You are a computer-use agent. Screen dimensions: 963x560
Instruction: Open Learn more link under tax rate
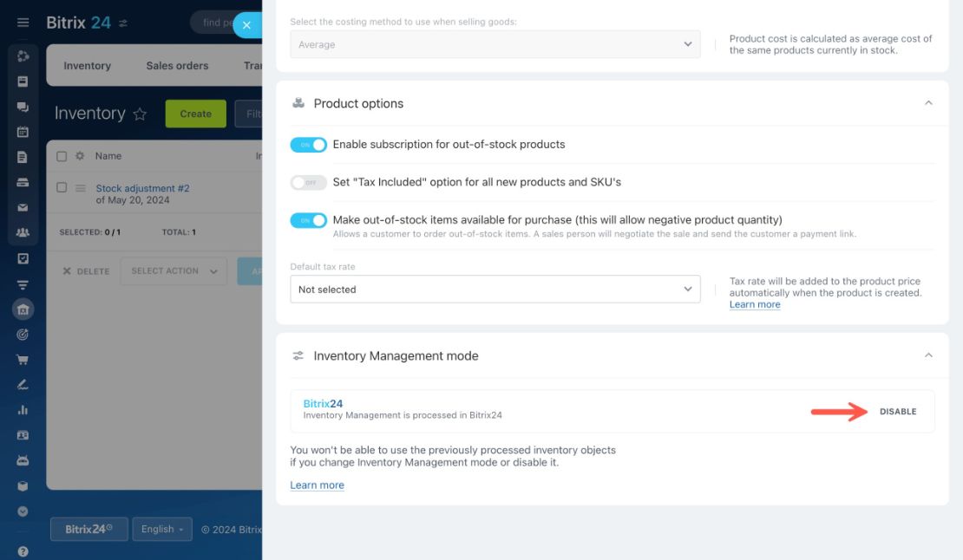coord(755,304)
